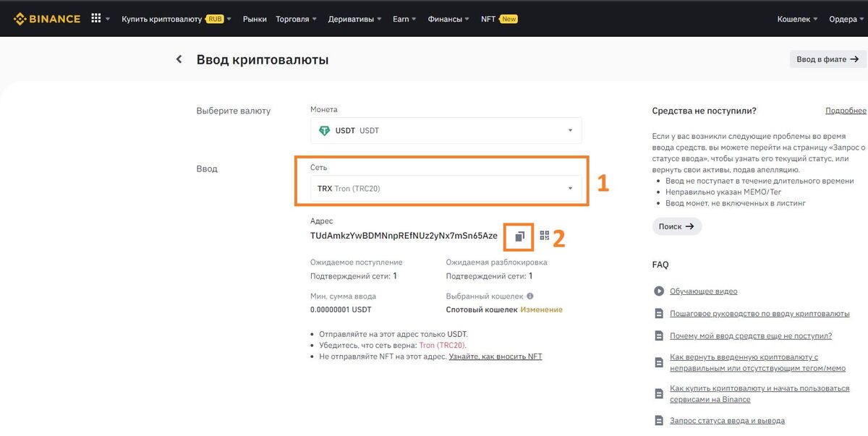Click the pink Tron (TRC20) network note
The height and width of the screenshot is (436, 868).
click(443, 346)
